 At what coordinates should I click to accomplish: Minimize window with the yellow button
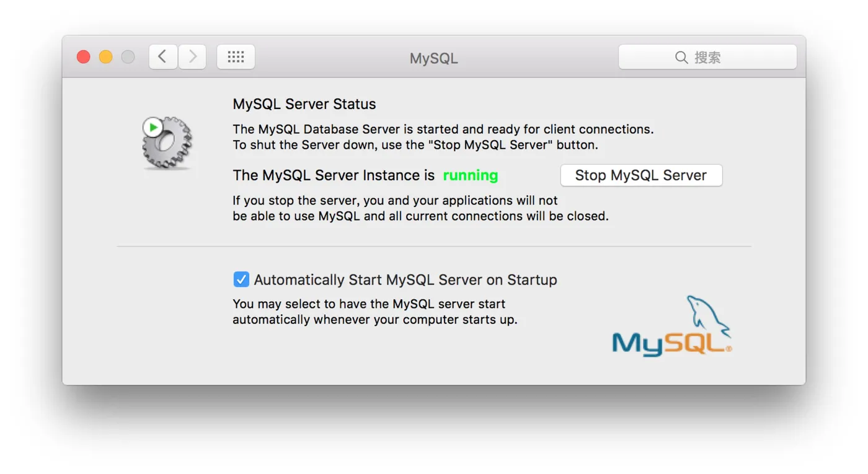105,57
